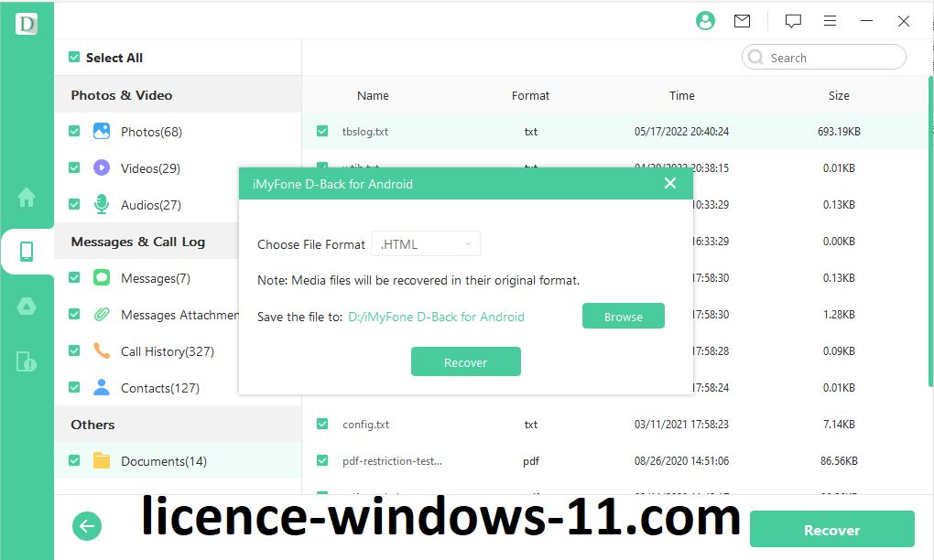Select Documents(14) category in the list

click(x=163, y=461)
